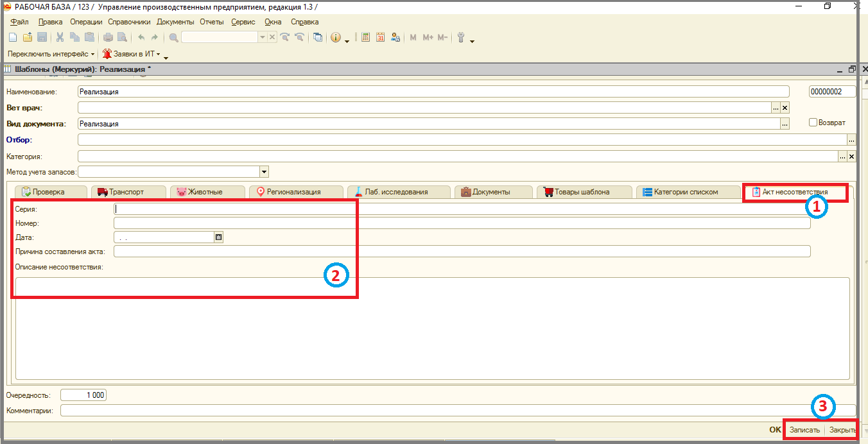Viewport: 868px width, 444px height.
Task: Click the windows list toolbar icon
Action: (318, 37)
